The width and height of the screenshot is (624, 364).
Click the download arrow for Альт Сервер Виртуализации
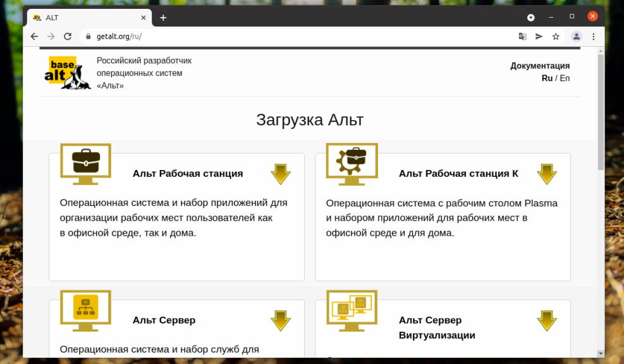(546, 320)
